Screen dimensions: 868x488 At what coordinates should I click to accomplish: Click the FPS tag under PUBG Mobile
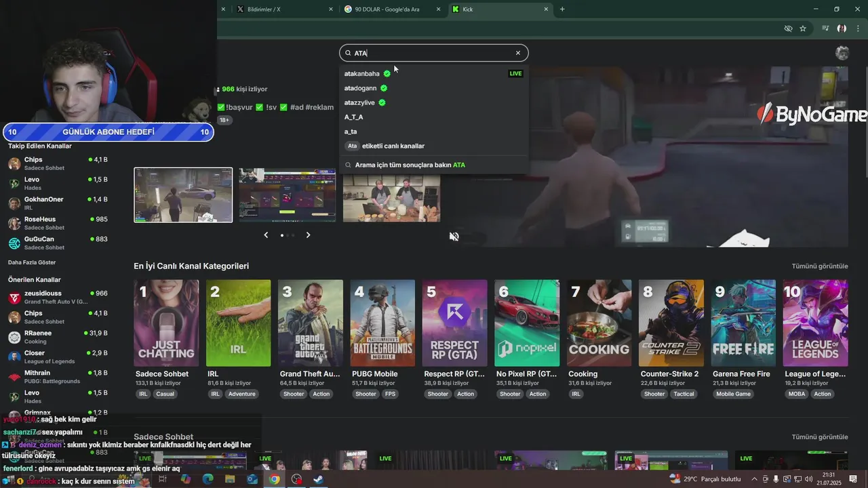pos(390,394)
